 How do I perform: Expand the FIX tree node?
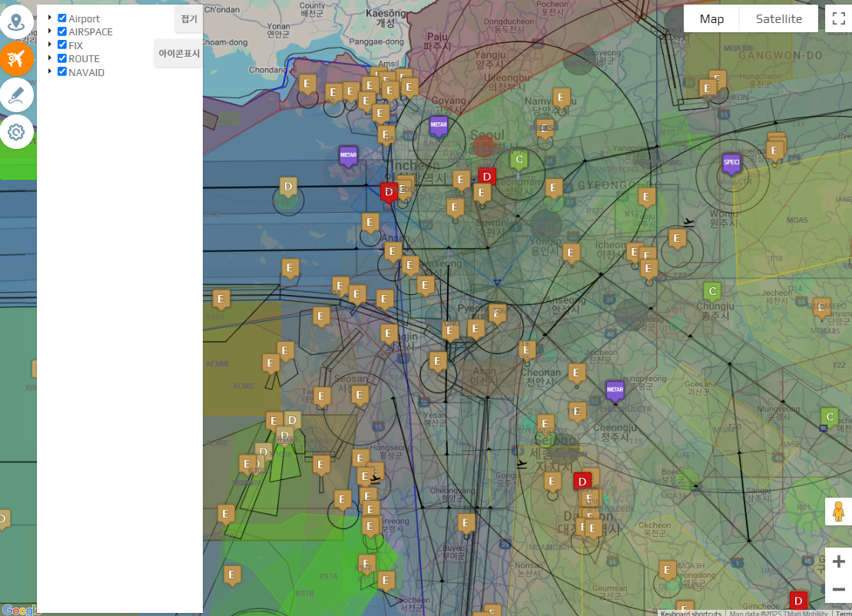(x=50, y=45)
